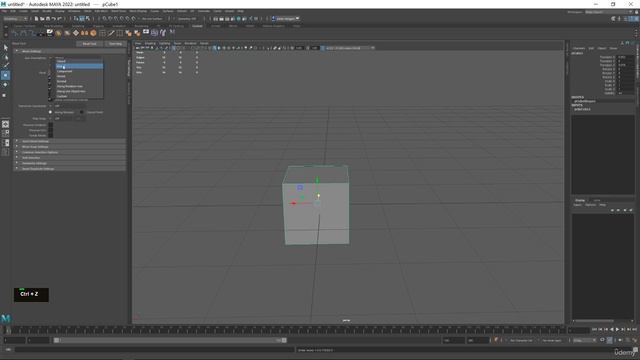Viewport: 640px width, 360px height.
Task: Click the Visibility value field
Action: 624,93
